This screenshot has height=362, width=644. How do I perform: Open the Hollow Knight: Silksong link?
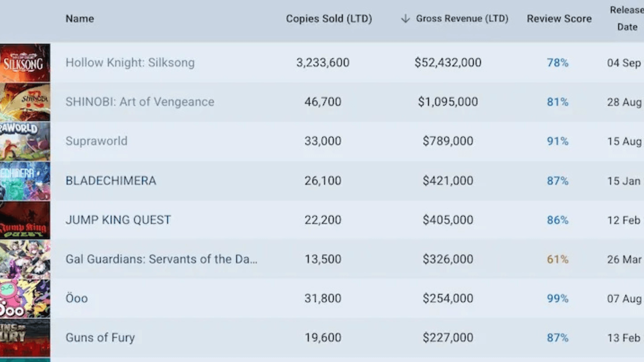pyautogui.click(x=130, y=63)
